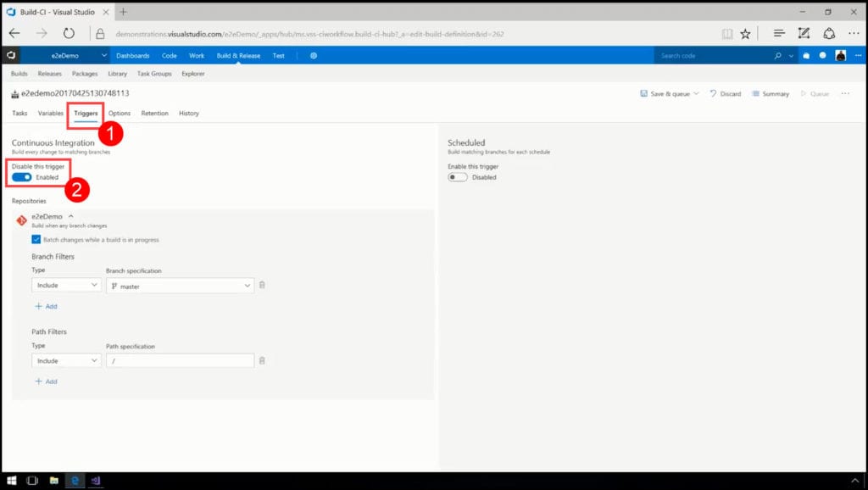This screenshot has width=868, height=490.
Task: Open the Windows Start menu
Action: pyautogui.click(x=12, y=480)
